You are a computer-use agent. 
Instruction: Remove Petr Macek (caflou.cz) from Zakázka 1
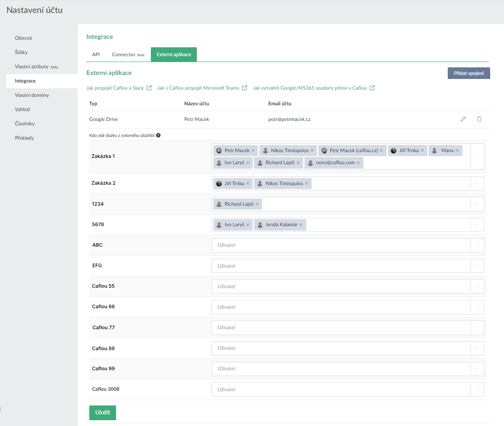381,151
